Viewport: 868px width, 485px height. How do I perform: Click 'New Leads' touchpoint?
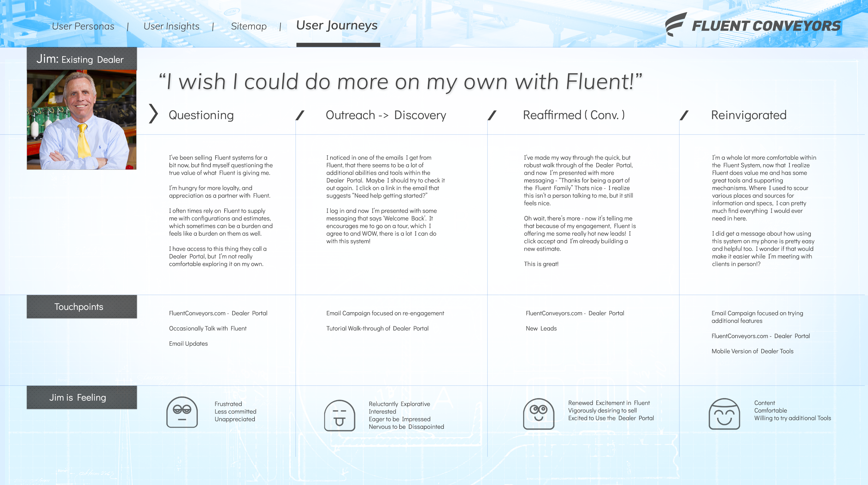point(541,329)
